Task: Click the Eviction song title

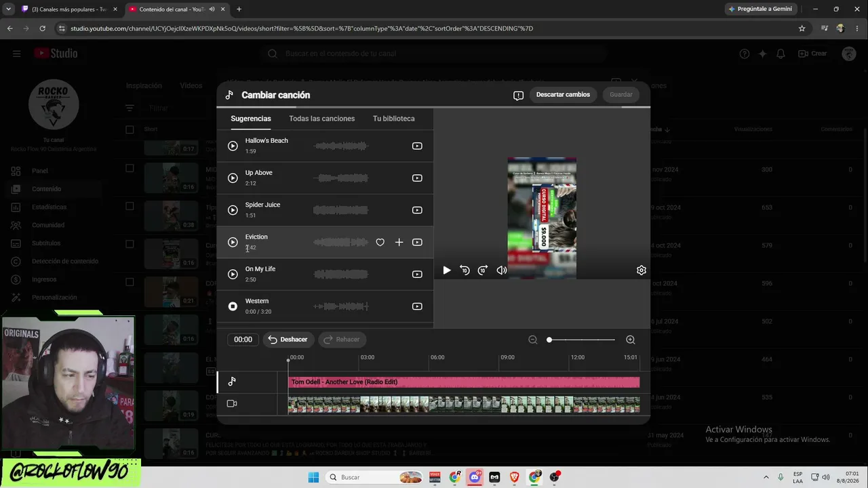Action: coord(256,237)
